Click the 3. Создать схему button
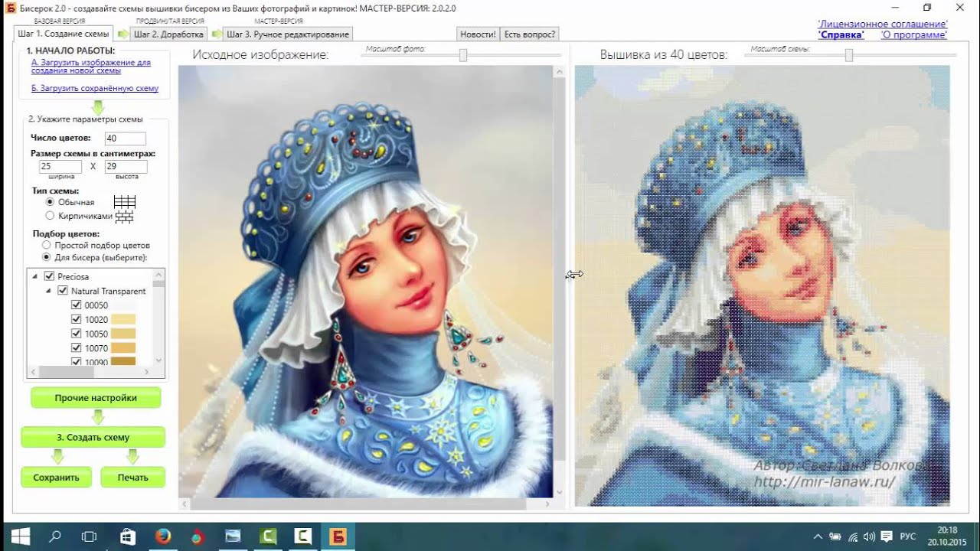 (93, 437)
